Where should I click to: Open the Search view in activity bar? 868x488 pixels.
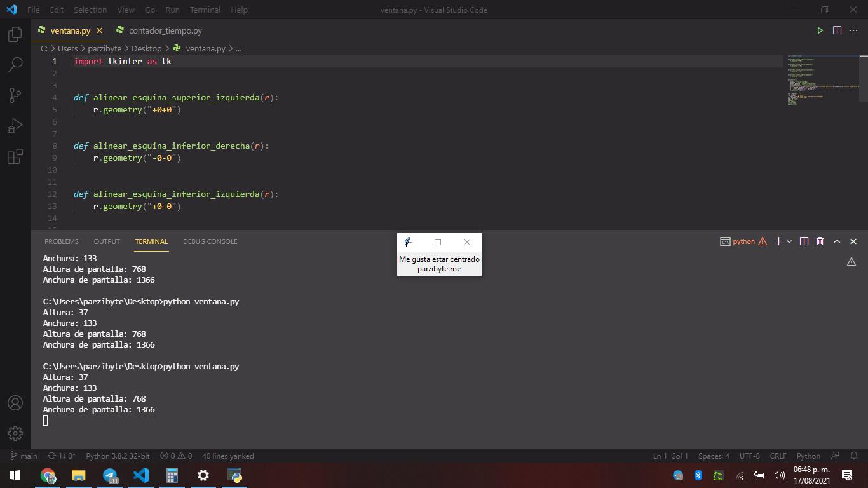pos(15,65)
